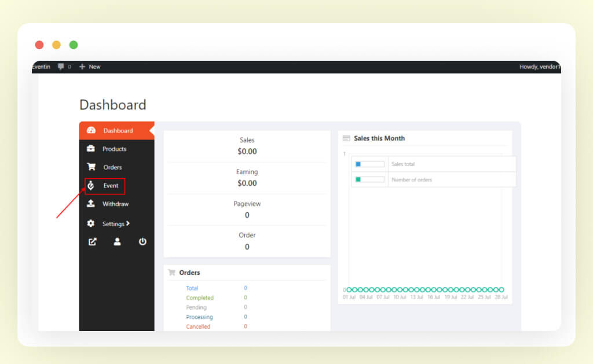Log out using the power icon
Screen dimensions: 593x364
(142, 241)
